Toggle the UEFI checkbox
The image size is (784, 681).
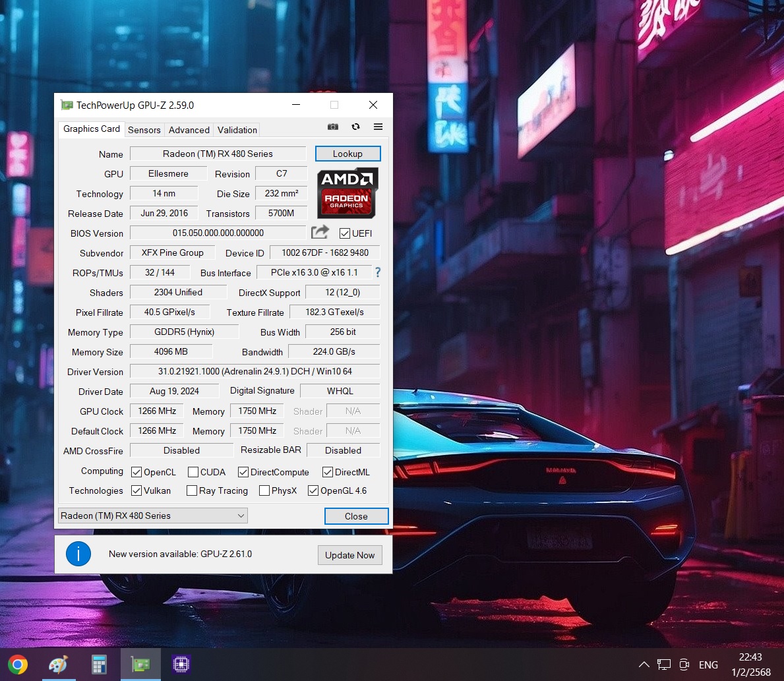(x=345, y=233)
